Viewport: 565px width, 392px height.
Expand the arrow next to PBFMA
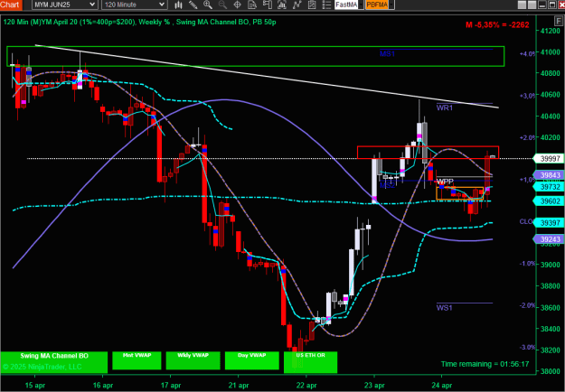click(391, 5)
